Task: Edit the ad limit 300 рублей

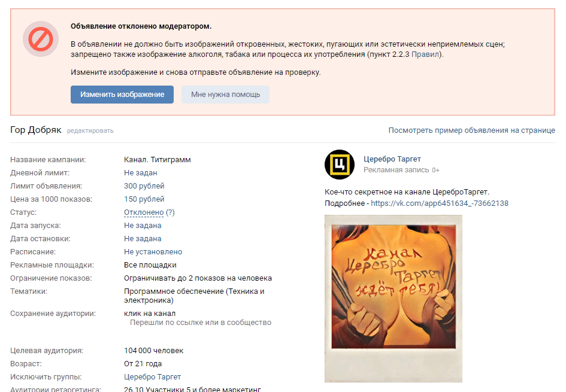Action: tap(144, 186)
